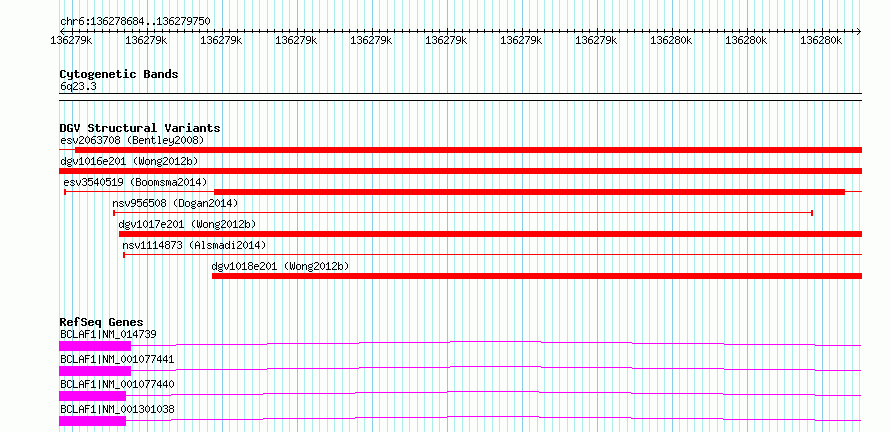Open the nsv956508 (Dogan2014) variant label
Screen dimensions: 890x432
point(175,203)
